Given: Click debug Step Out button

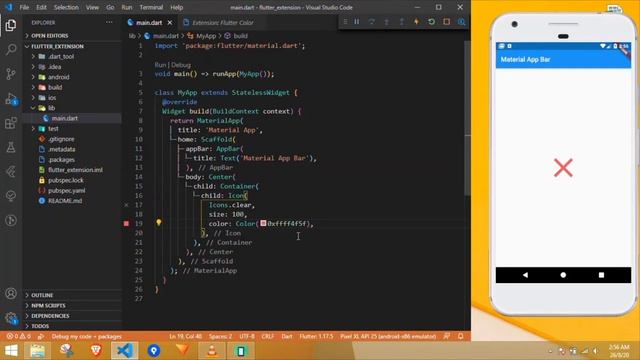Looking at the screenshot, I should pyautogui.click(x=402, y=22).
